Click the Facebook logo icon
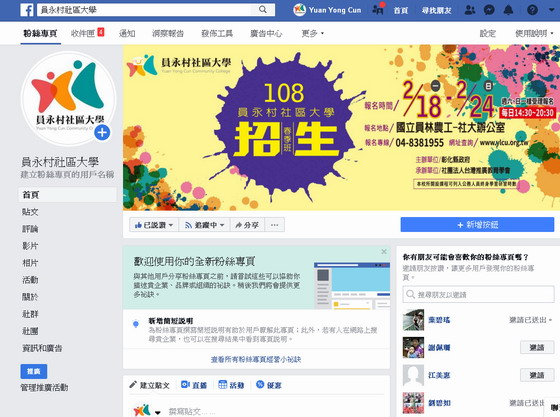Image resolution: width=560 pixels, height=417 pixels. click(27, 10)
